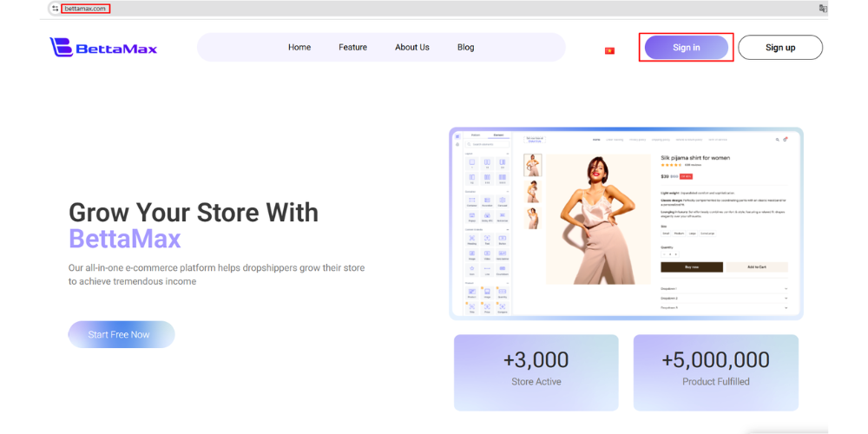Select Text element icon

click(x=487, y=240)
